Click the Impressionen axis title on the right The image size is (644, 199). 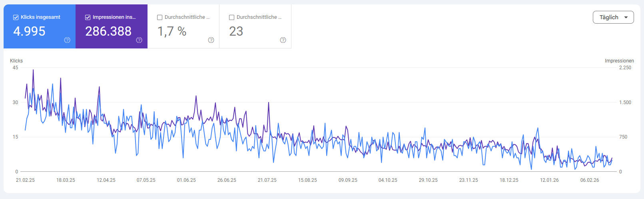[x=619, y=61]
